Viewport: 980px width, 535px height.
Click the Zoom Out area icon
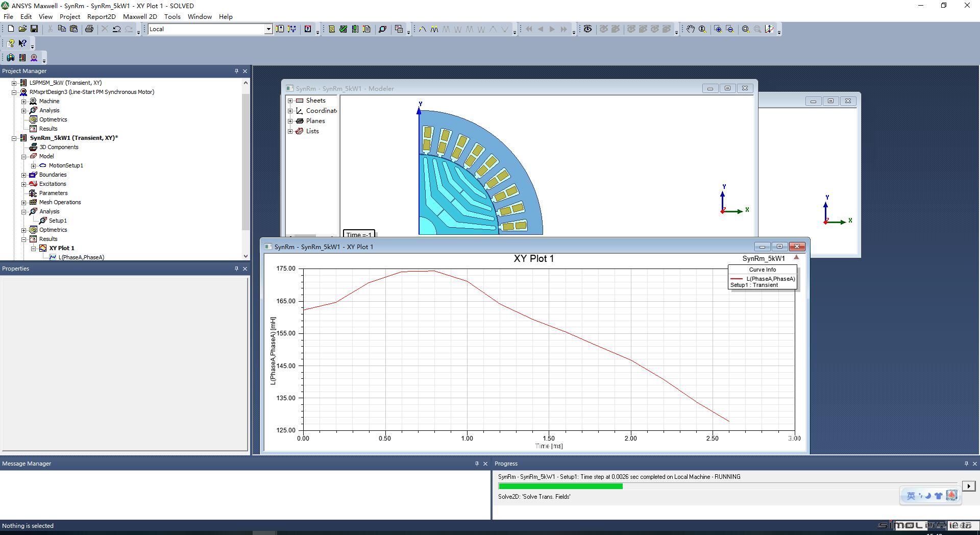click(x=729, y=29)
